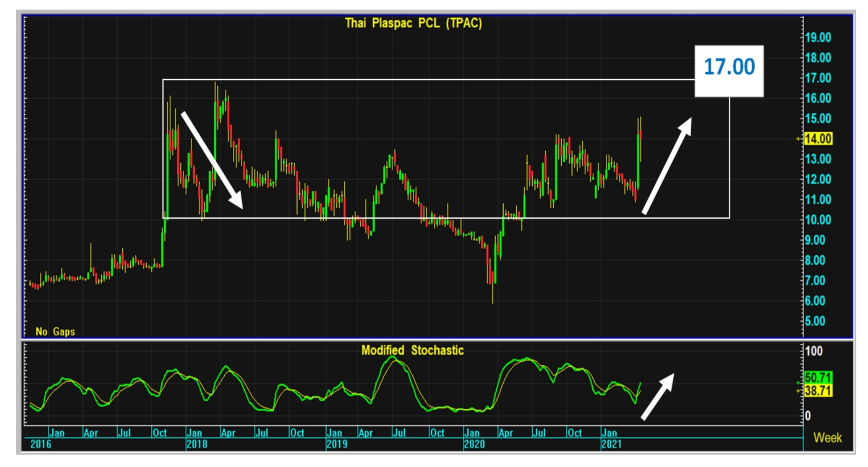This screenshot has width=868, height=467.
Task: Click the Jan month label above 2021
Action: (610, 433)
